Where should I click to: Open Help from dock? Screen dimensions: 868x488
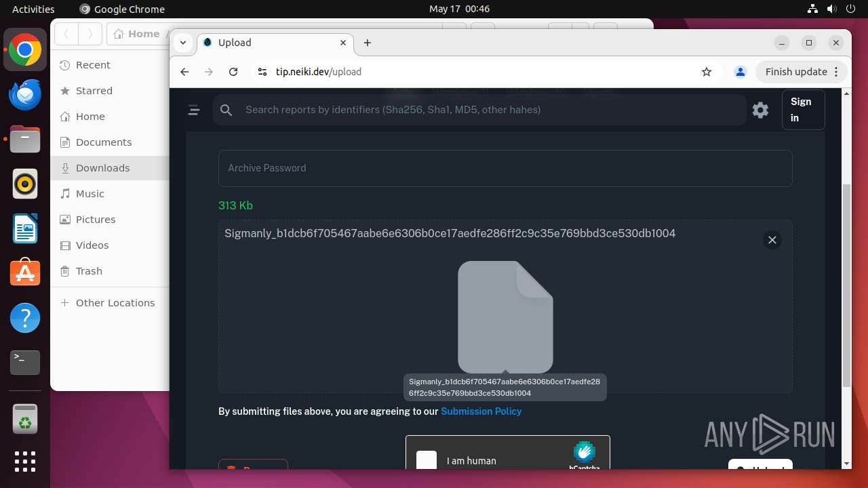point(25,318)
